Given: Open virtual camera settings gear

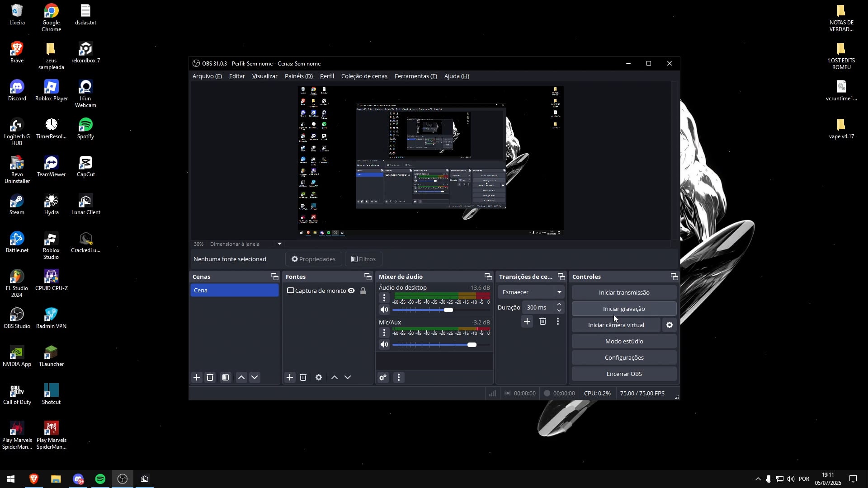Looking at the screenshot, I should point(670,325).
